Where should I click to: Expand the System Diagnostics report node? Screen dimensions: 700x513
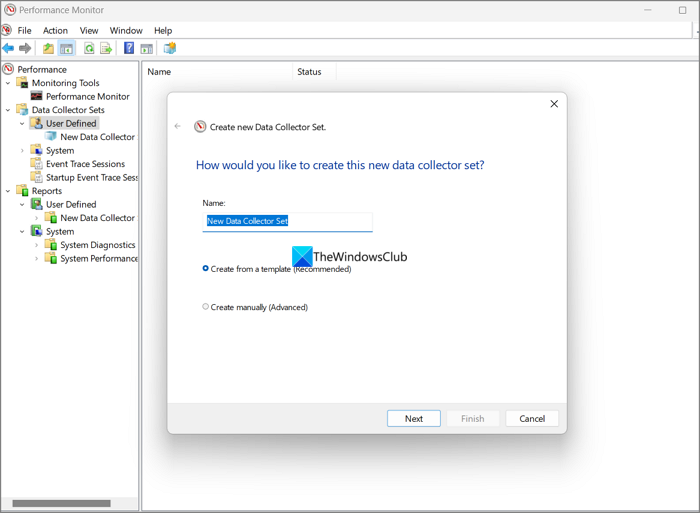36,245
